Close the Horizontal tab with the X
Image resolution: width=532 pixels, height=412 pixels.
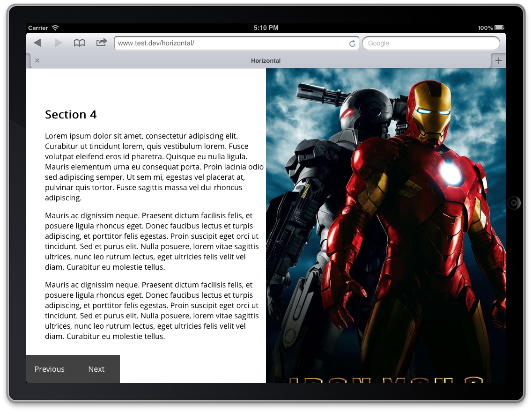coord(37,61)
